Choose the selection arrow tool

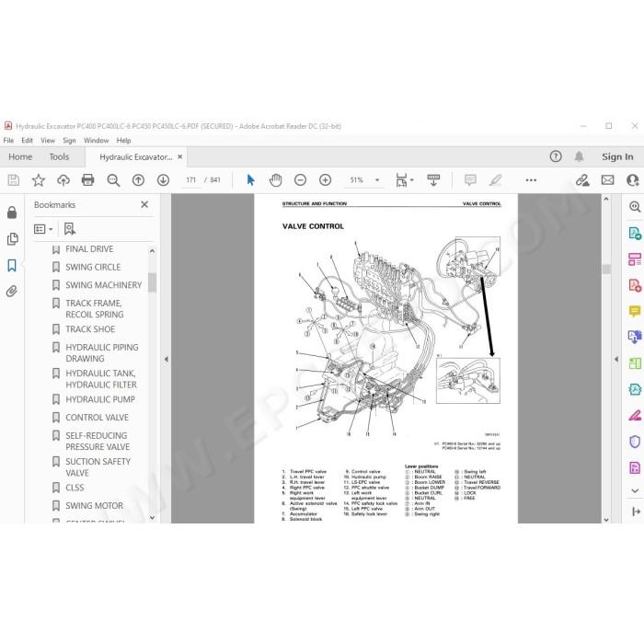[x=250, y=180]
